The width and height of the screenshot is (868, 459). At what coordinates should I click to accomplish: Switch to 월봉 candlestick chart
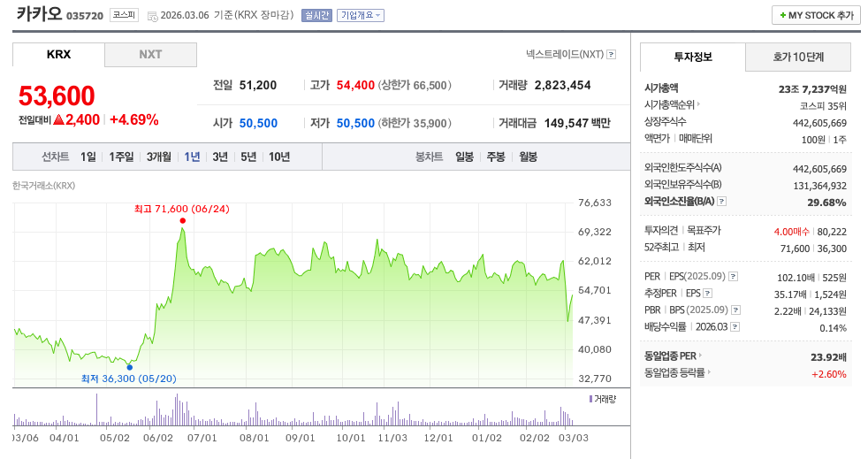tap(528, 157)
